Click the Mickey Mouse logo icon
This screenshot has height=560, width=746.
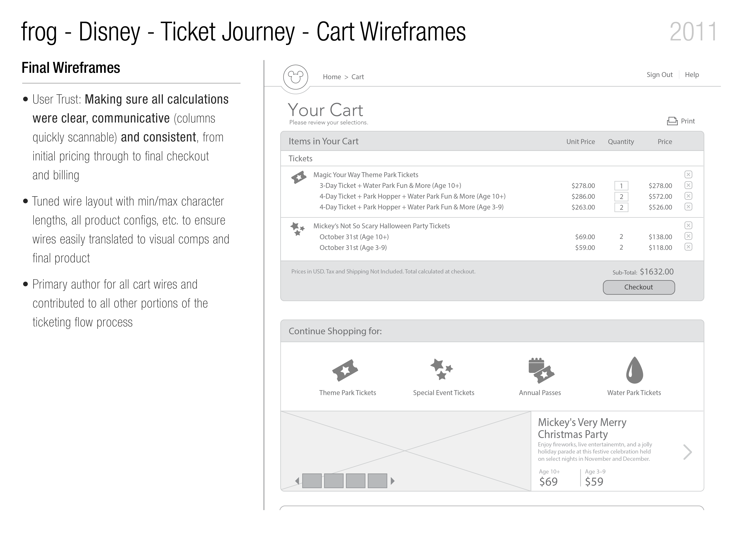click(x=295, y=77)
